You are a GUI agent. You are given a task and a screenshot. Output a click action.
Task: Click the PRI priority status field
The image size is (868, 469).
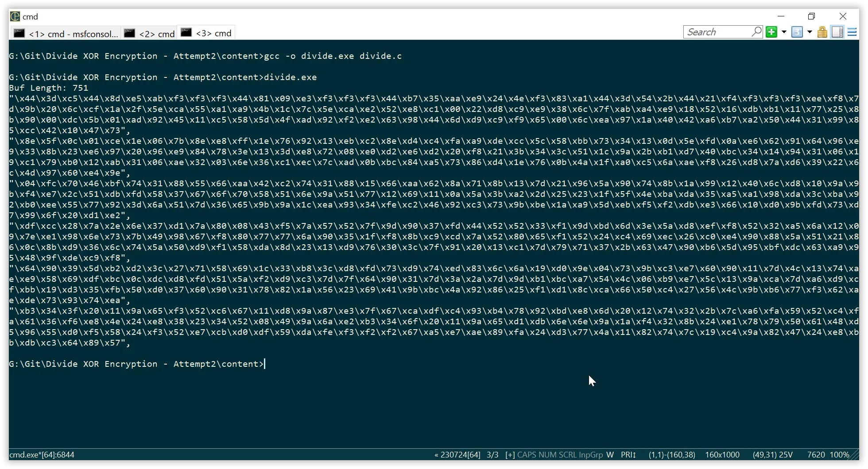[x=628, y=454]
